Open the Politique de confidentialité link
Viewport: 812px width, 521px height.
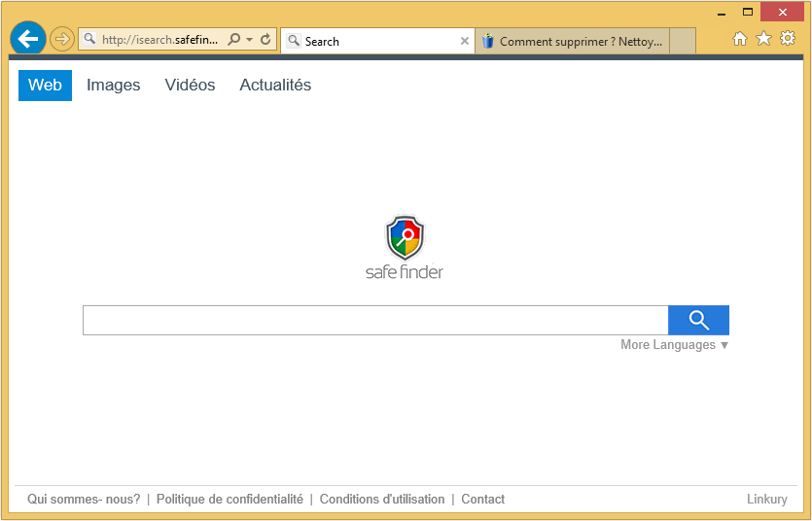pyautogui.click(x=229, y=500)
